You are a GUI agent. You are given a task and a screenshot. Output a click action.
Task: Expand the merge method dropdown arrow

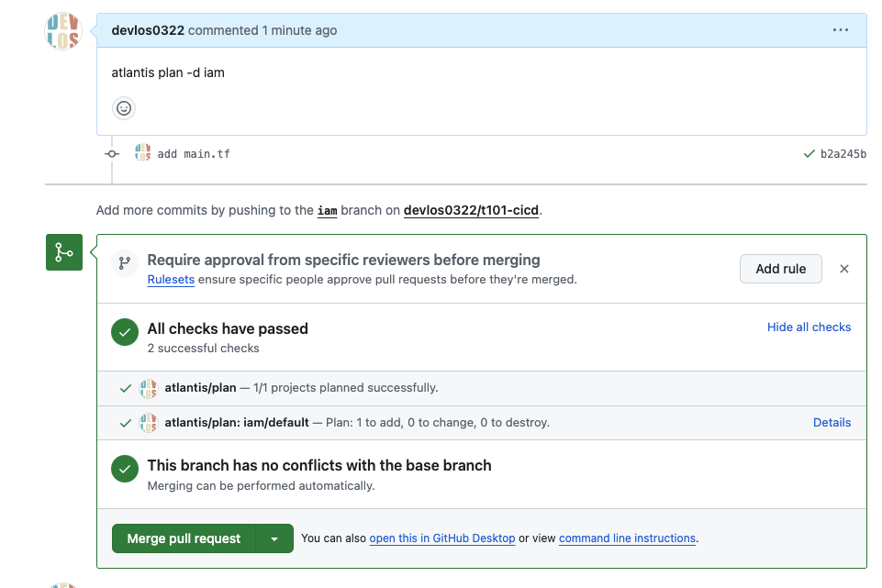pyautogui.click(x=274, y=538)
